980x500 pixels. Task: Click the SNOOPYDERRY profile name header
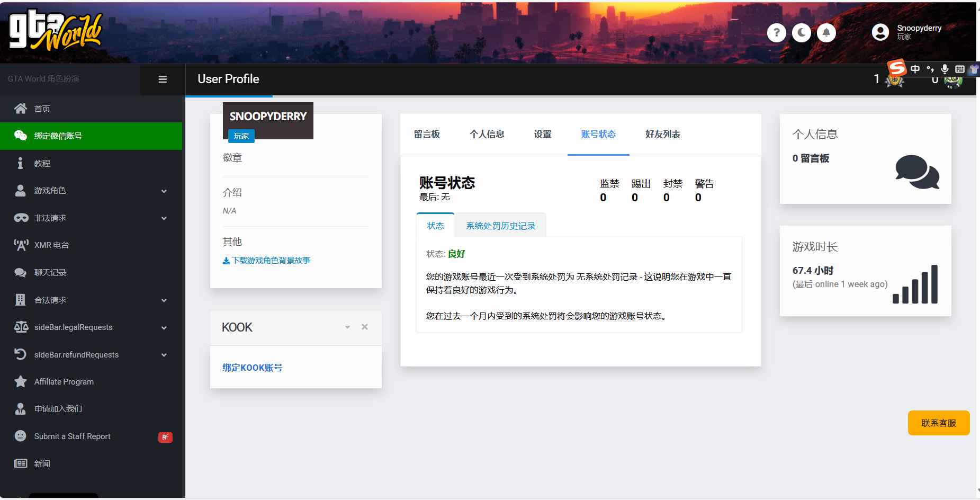click(x=268, y=116)
